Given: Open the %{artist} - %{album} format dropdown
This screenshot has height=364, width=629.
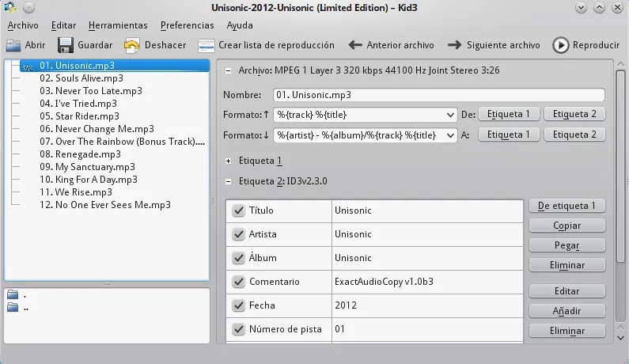Looking at the screenshot, I should pos(365,135).
